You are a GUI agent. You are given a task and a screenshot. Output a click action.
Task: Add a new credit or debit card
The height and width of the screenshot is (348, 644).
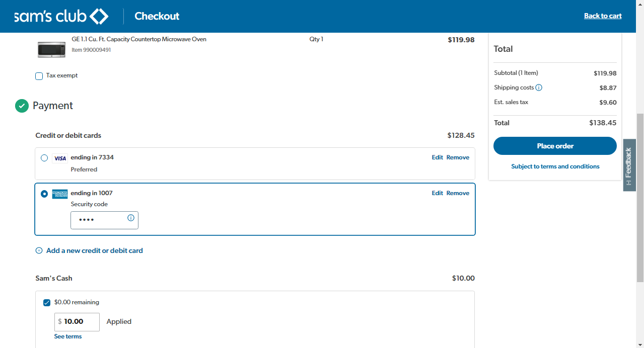coord(94,250)
